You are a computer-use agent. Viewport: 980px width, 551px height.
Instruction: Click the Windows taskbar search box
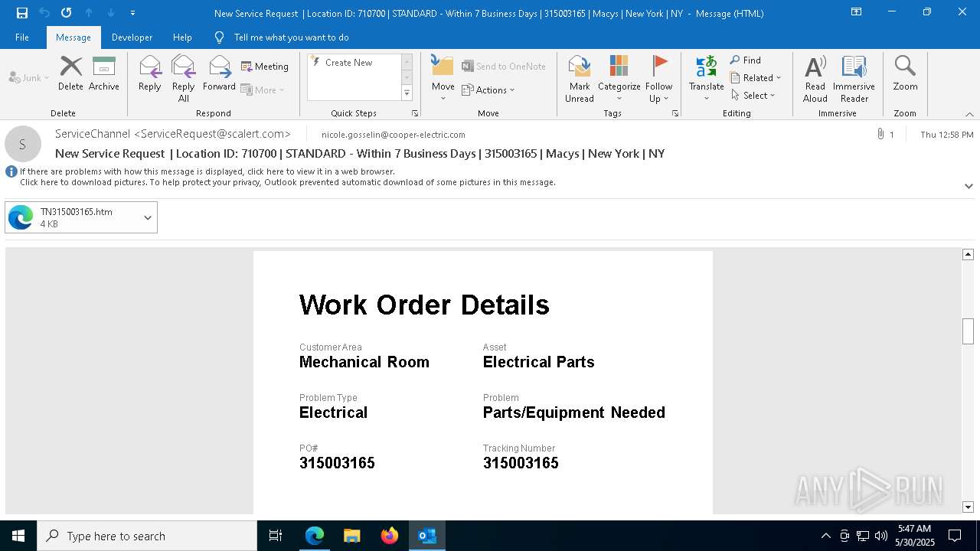click(147, 536)
